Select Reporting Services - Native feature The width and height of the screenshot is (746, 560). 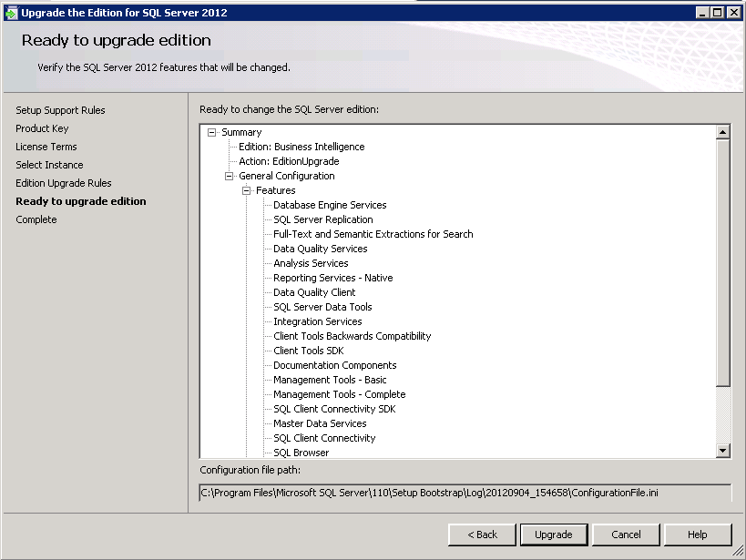click(x=333, y=278)
